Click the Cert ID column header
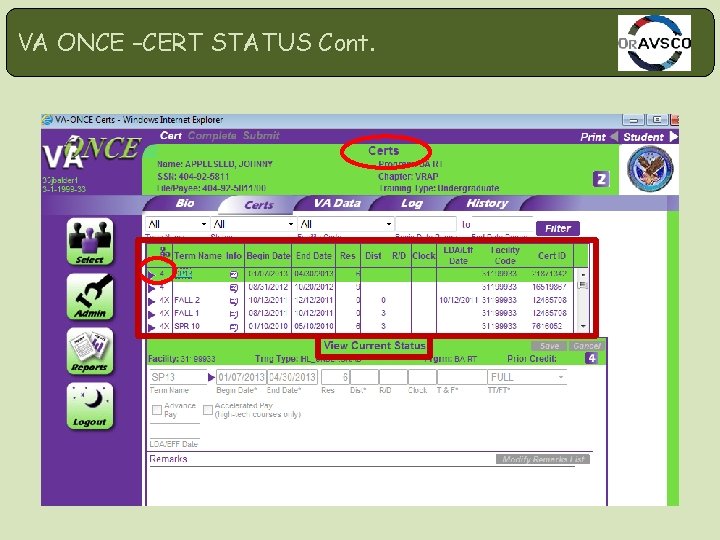Image resolution: width=720 pixels, height=540 pixels. click(551, 256)
